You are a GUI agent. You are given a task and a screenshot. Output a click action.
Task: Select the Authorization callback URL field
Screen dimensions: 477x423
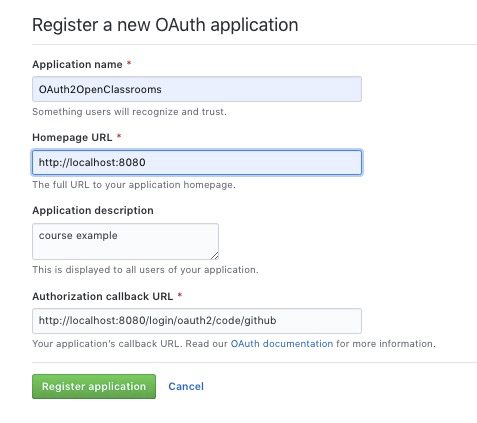197,321
